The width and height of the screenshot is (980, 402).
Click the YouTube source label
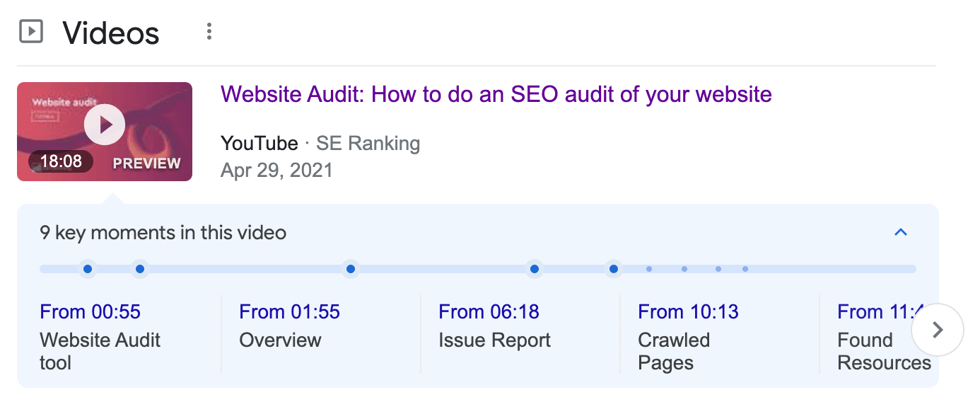259,144
